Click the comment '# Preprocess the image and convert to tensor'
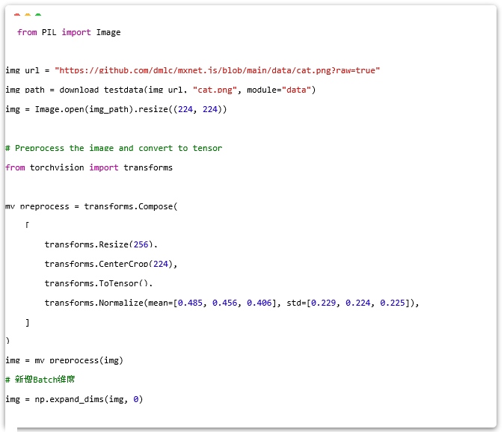Viewport: 504px width, 432px height. [114, 148]
